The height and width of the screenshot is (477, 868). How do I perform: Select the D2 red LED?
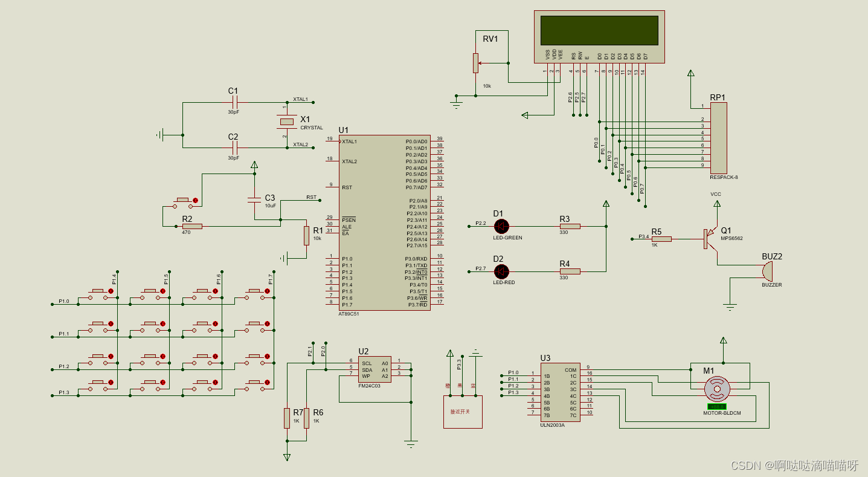tap(501, 271)
